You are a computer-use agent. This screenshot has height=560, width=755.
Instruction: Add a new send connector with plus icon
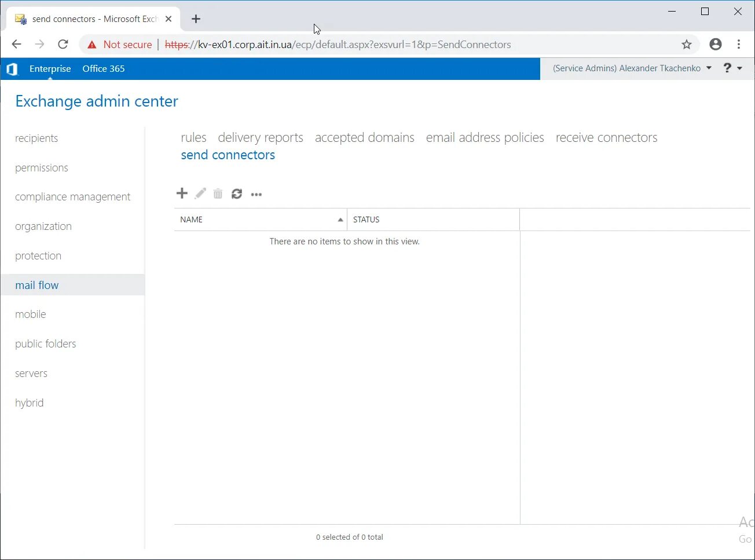click(182, 193)
